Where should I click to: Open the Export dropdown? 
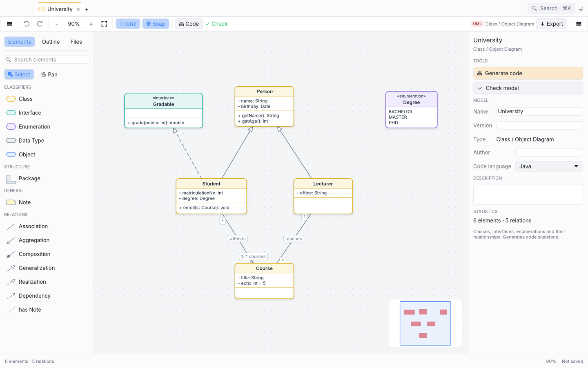coord(552,24)
